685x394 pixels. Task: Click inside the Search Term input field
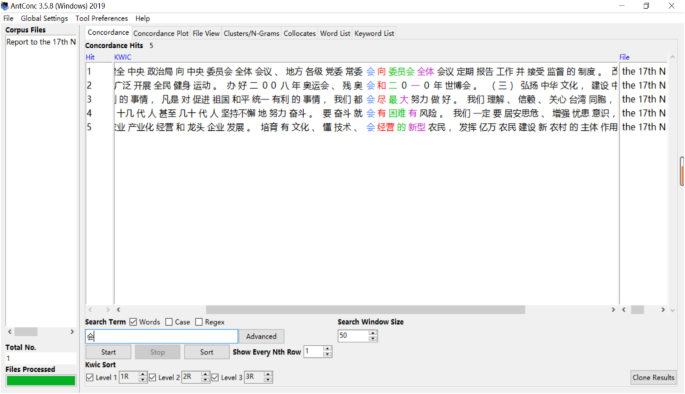tap(162, 336)
